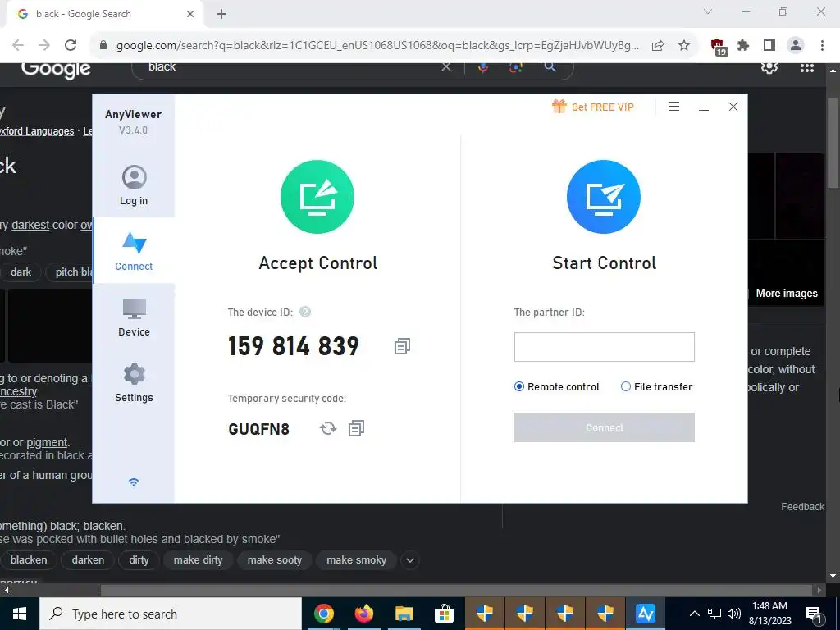The width and height of the screenshot is (840, 630).
Task: Click the horizontal scrollbar of the page
Action: point(456,590)
